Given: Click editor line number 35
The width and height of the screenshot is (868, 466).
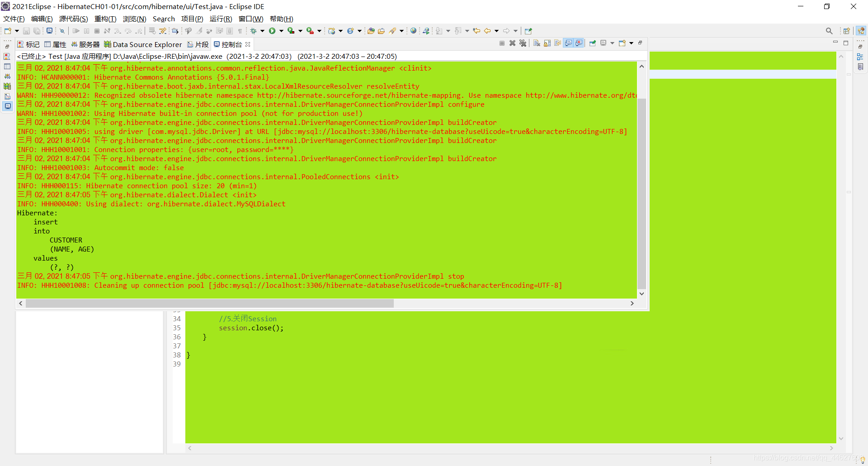Looking at the screenshot, I should pos(177,328).
